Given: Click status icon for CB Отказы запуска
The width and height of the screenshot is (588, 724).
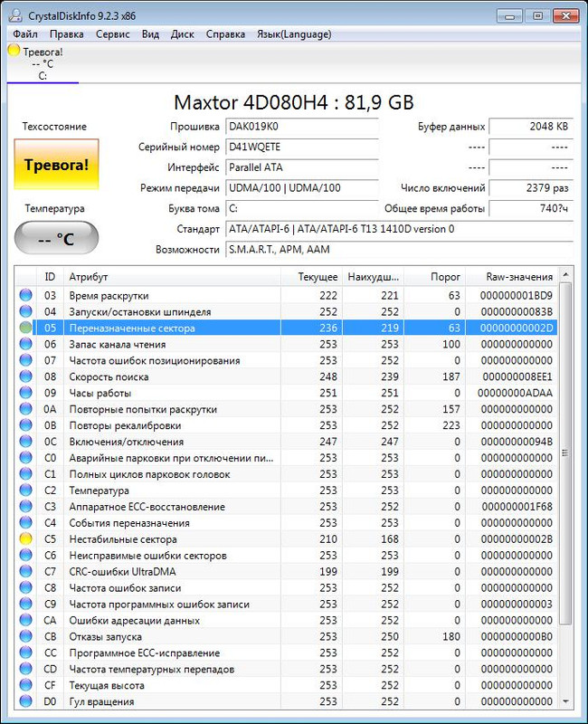Looking at the screenshot, I should [x=26, y=636].
